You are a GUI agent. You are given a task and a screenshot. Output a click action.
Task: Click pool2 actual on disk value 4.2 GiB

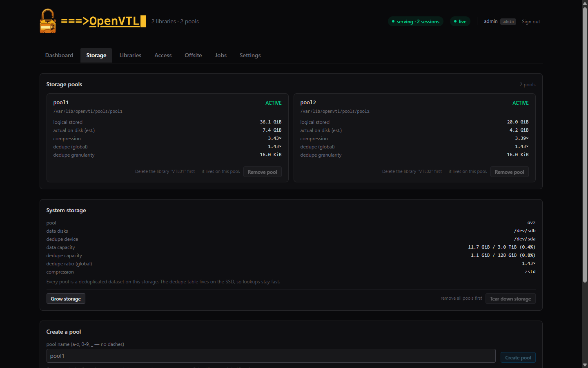[519, 130]
